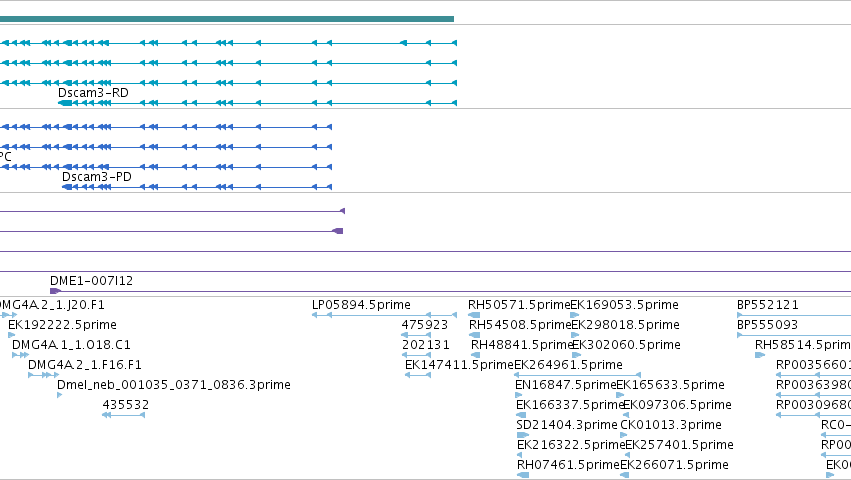This screenshot has height=480, width=851.
Task: Click the DME1-007I12 feature label
Action: click(91, 281)
